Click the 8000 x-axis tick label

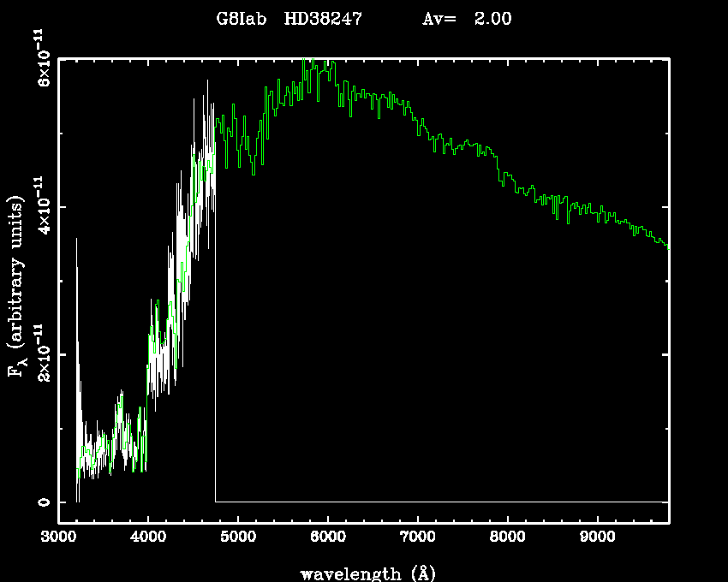[x=508, y=537]
